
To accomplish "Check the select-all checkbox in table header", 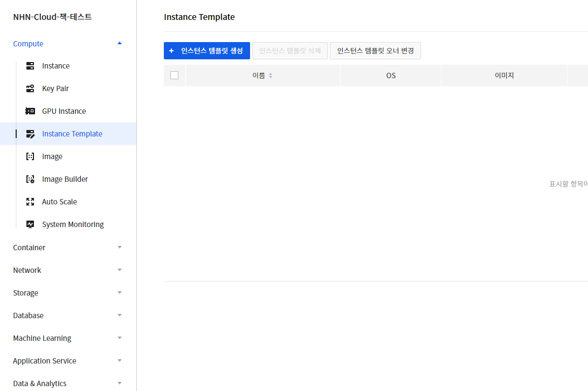I will (174, 75).
